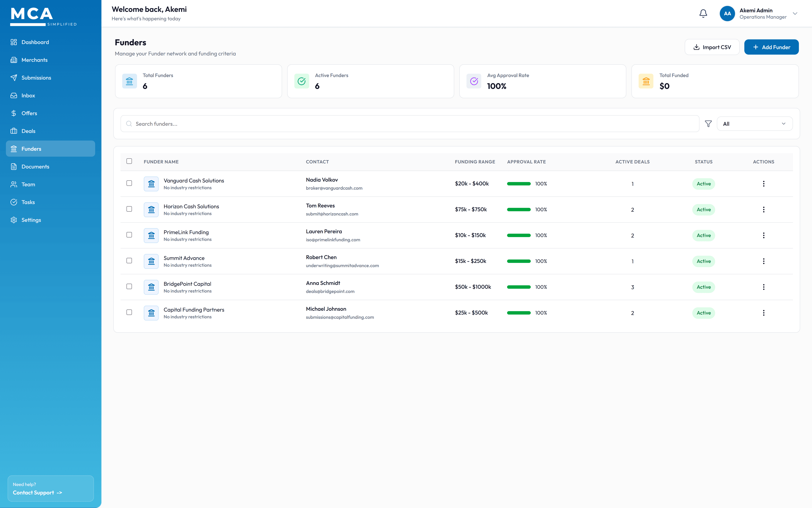
Task: Click the Total Funded card icon
Action: pyautogui.click(x=646, y=81)
